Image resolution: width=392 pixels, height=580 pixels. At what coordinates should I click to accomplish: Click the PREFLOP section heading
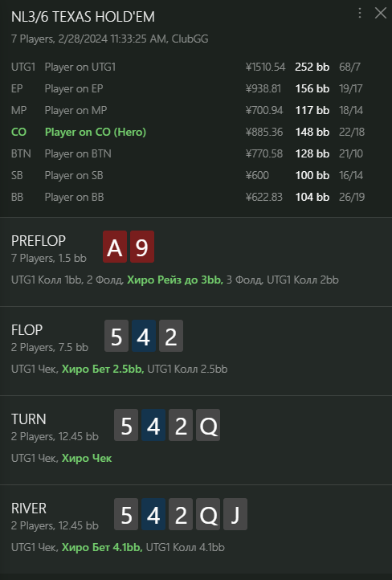[39, 241]
